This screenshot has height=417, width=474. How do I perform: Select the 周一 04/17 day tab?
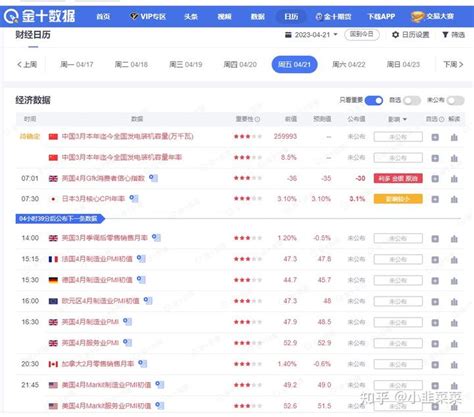pos(77,64)
